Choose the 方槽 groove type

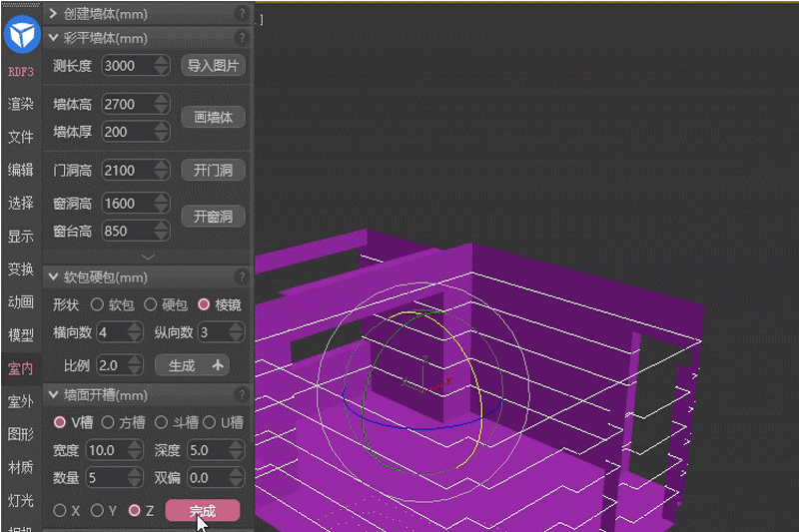point(109,422)
